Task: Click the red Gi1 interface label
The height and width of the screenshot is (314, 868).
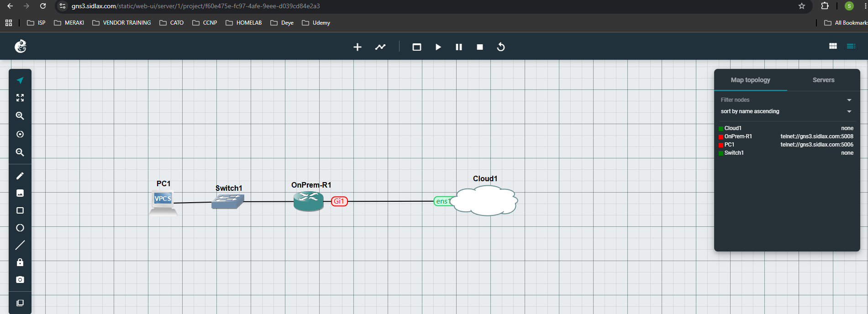Action: pyautogui.click(x=339, y=201)
